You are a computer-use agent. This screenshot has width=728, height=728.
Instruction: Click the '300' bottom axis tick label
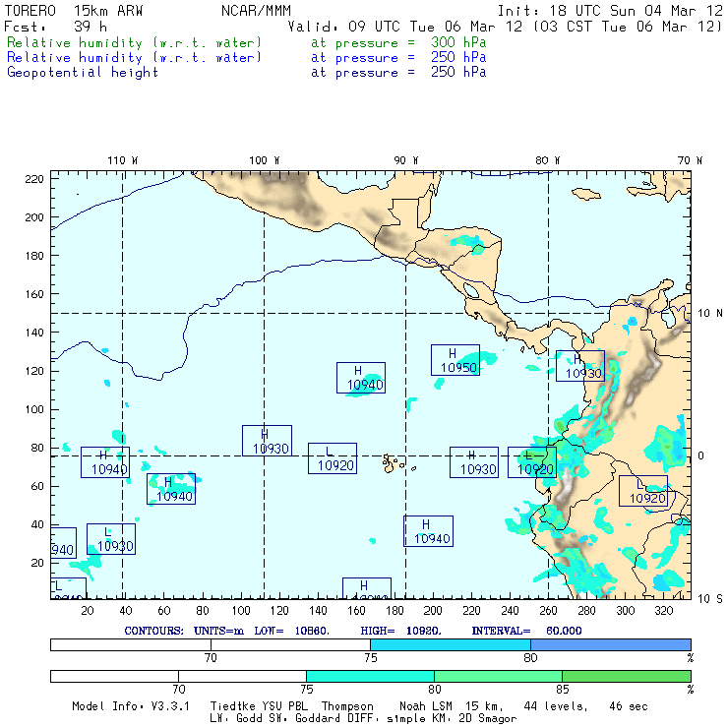[626, 611]
